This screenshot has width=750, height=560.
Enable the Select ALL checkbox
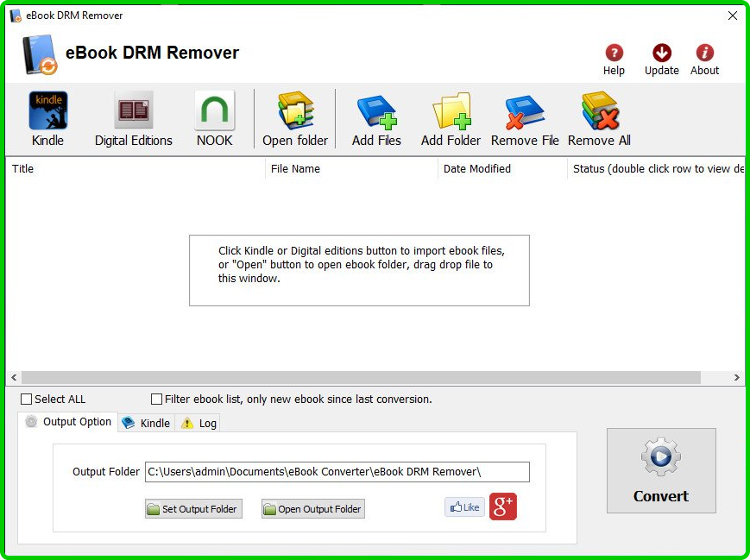pos(27,399)
